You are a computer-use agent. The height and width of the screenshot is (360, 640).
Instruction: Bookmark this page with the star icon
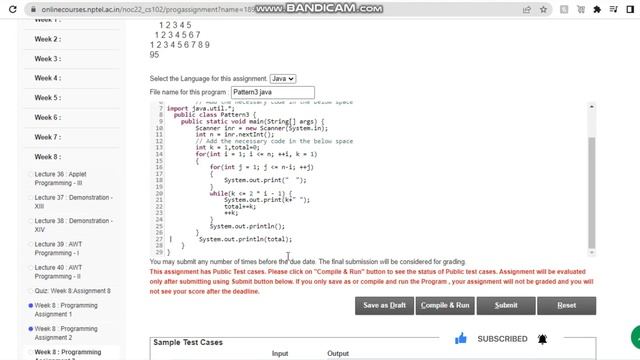click(543, 9)
